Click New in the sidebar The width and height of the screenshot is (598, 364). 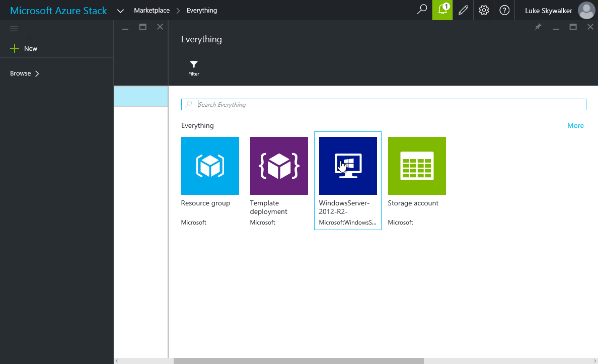point(31,48)
